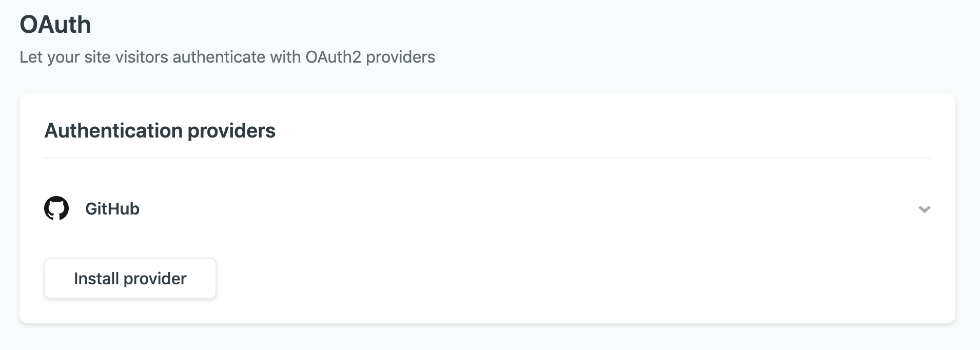The width and height of the screenshot is (980, 350).
Task: Click the Authentication providers section title
Action: tap(160, 131)
